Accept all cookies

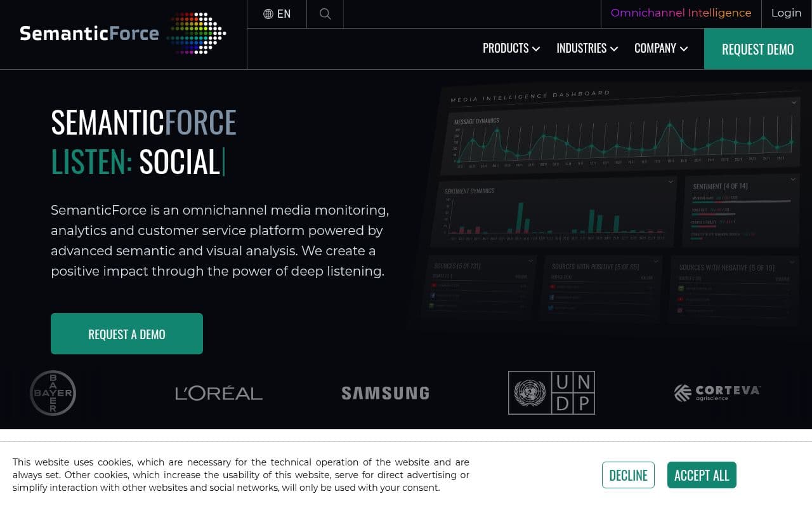(702, 475)
